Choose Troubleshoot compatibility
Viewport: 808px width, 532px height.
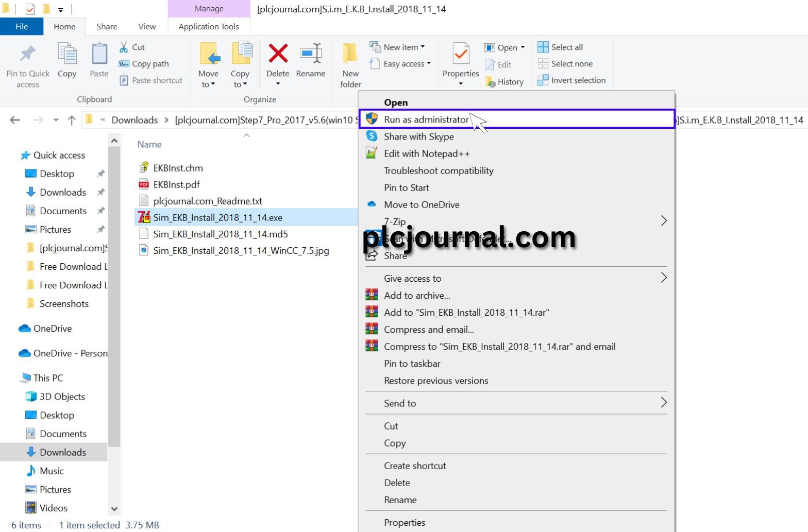516,170
